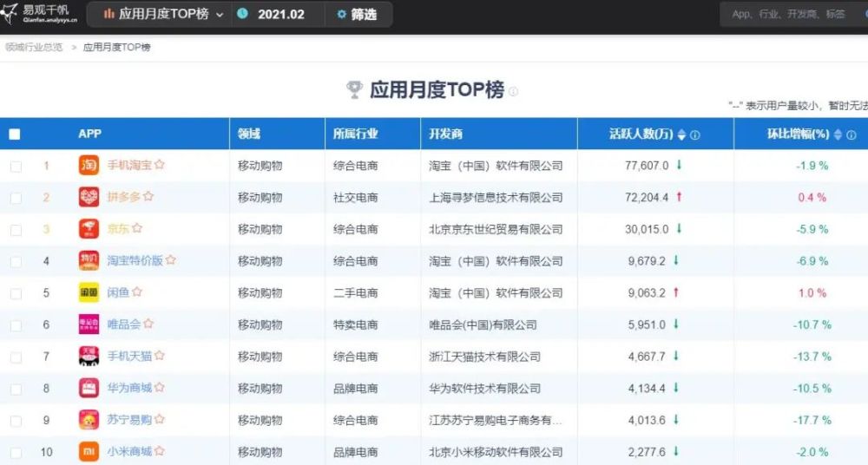Image resolution: width=868 pixels, height=465 pixels.
Task: Click the info icon next to page title
Action: [513, 91]
